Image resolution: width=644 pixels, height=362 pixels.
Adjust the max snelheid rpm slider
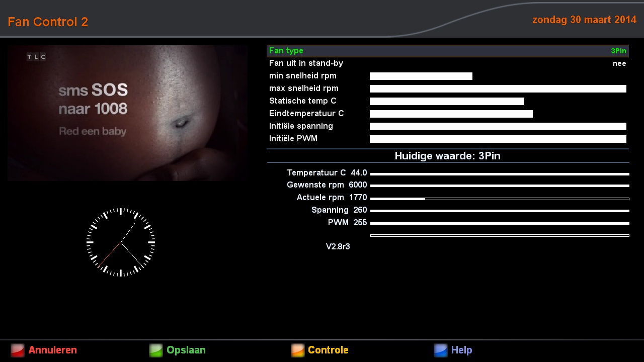tap(498, 89)
